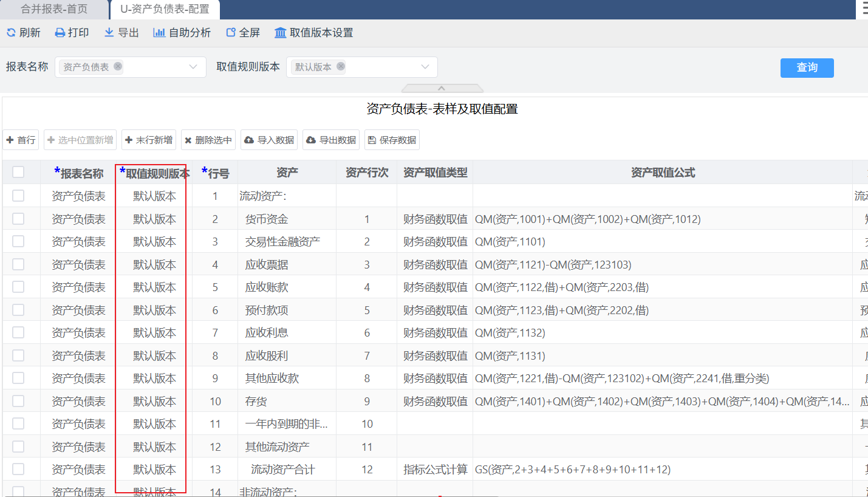Viewport: 868px width, 497px height.
Task: Expand the report name (报表名称) dropdown
Action: click(x=193, y=67)
